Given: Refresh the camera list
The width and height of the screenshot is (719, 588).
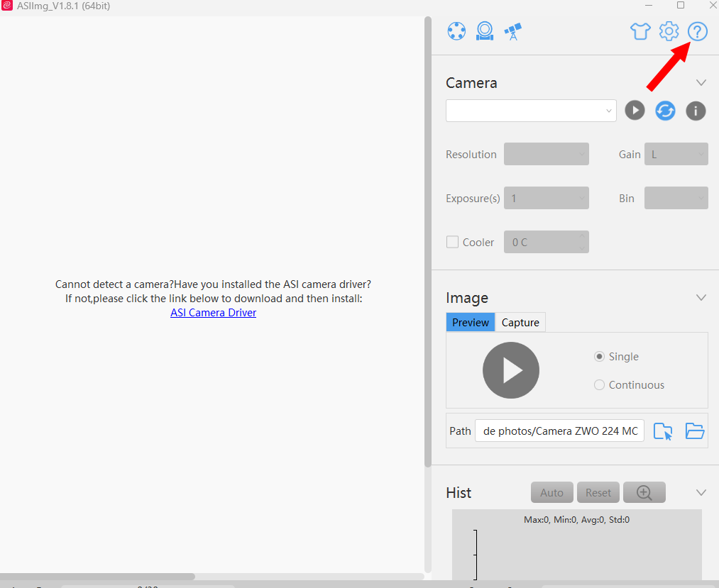Looking at the screenshot, I should [x=665, y=111].
